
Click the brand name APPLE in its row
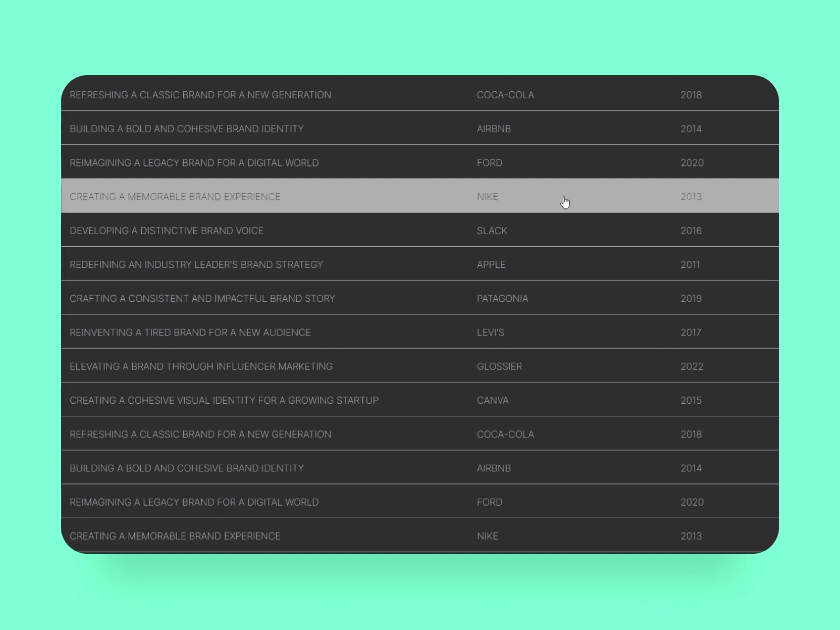491,265
